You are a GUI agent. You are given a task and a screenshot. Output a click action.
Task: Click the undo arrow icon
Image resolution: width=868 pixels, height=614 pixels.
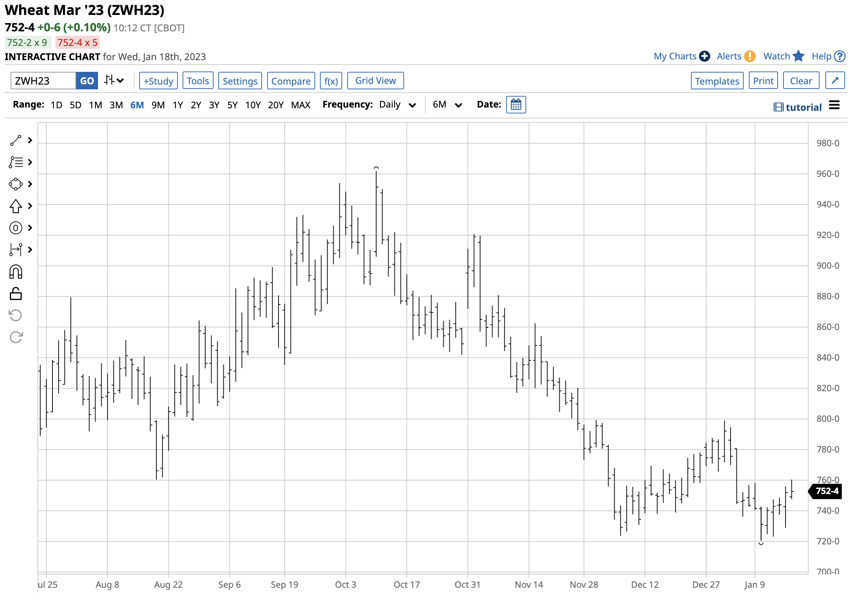(16, 315)
